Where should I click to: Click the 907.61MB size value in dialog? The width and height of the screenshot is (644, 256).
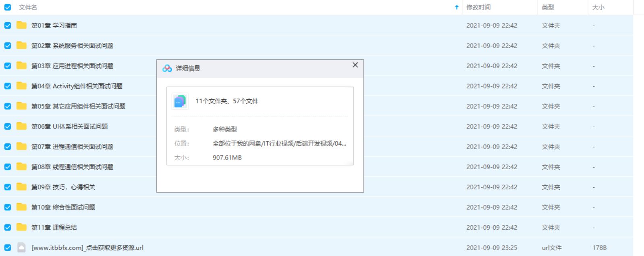[x=227, y=157]
